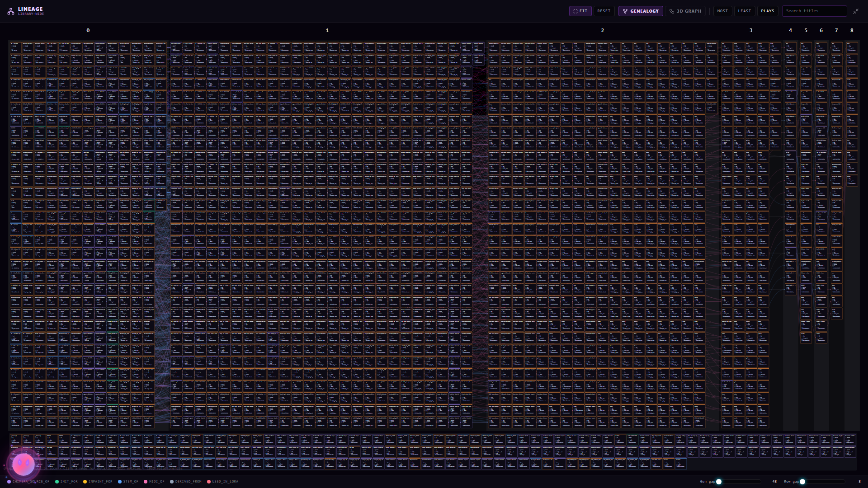The image size is (868, 488).
Task: Switch to Genealogy view
Action: 641,11
